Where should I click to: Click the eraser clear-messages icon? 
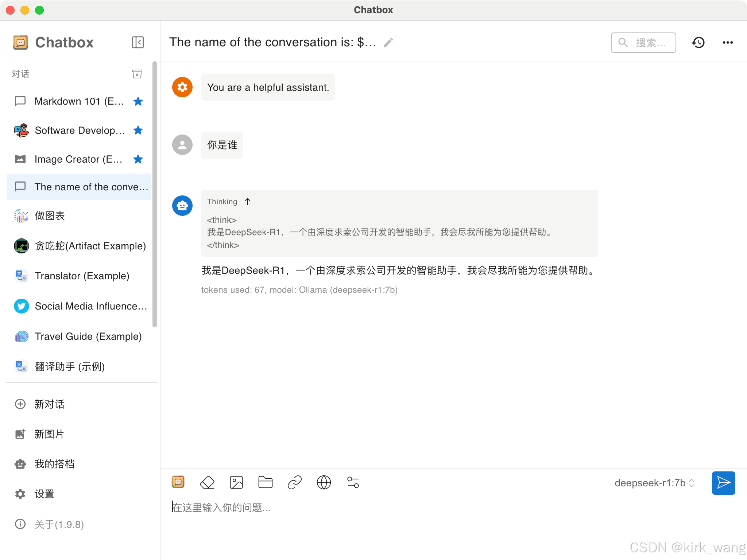[x=207, y=482]
